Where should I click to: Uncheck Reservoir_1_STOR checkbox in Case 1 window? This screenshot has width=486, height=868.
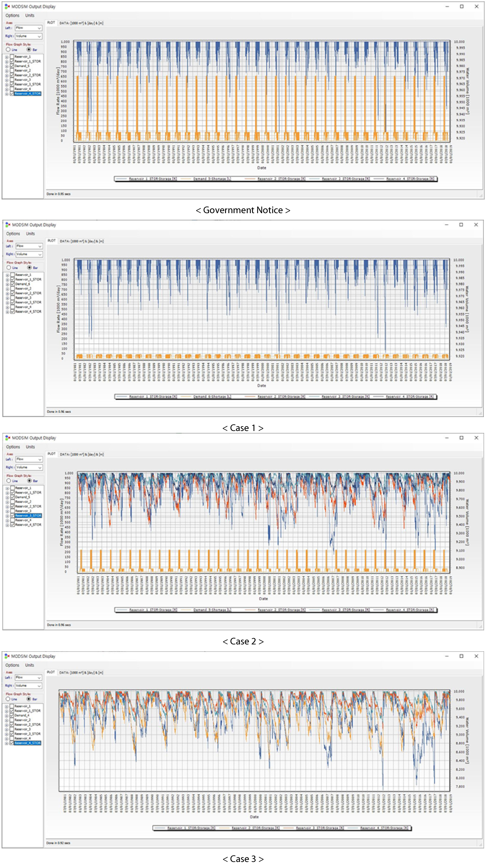tap(12, 279)
